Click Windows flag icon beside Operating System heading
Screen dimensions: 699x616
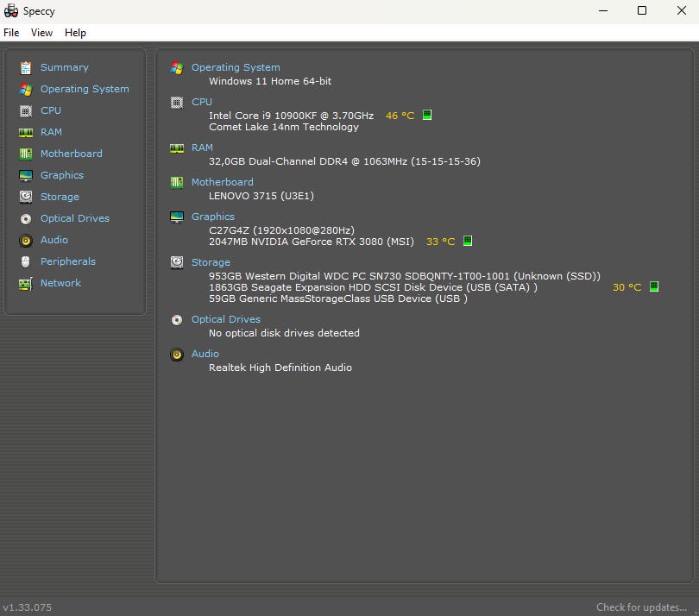(x=177, y=68)
